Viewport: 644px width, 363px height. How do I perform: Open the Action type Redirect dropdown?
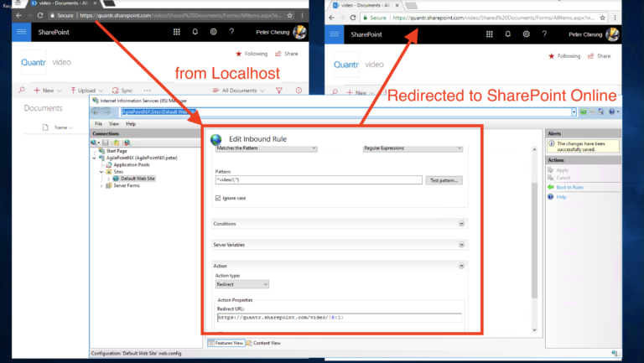click(242, 284)
